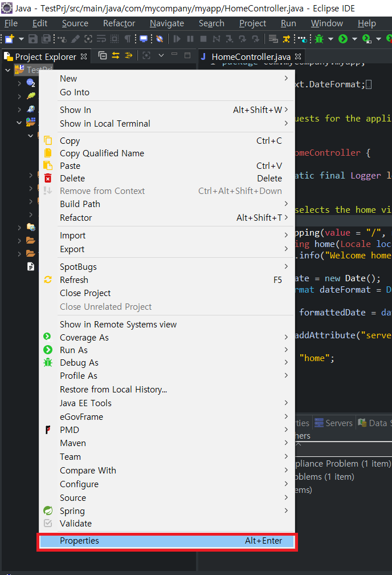This screenshot has width=392, height=575.
Task: Click the Disconnect debug icon
Action: tap(217, 39)
